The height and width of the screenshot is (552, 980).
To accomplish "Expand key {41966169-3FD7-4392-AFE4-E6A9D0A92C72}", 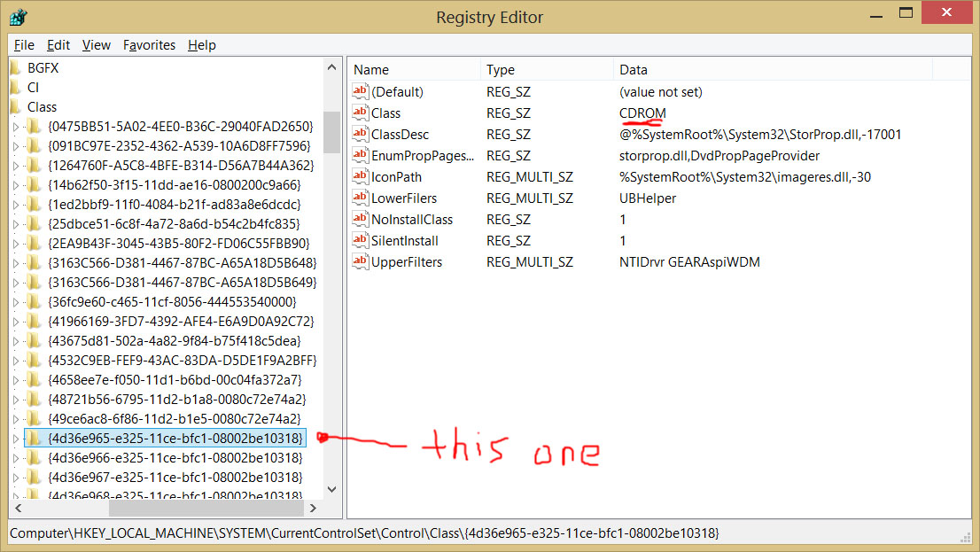I will click(16, 322).
